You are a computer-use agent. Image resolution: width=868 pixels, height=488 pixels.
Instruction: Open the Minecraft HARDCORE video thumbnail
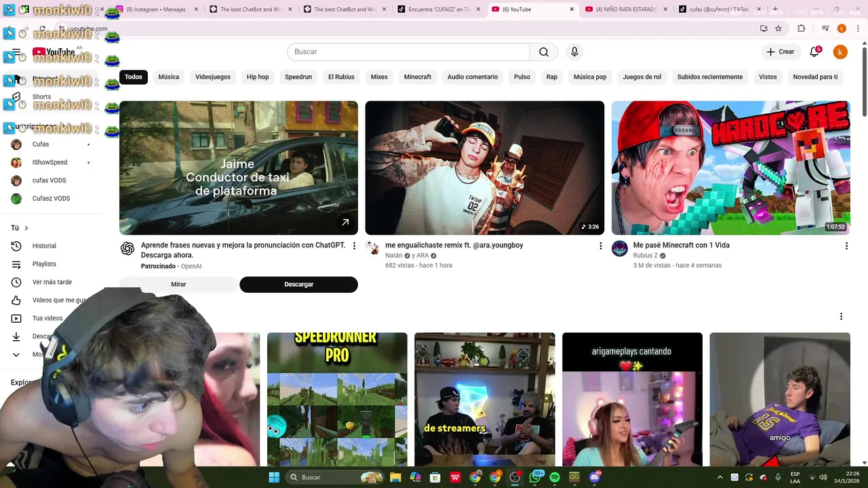click(730, 168)
